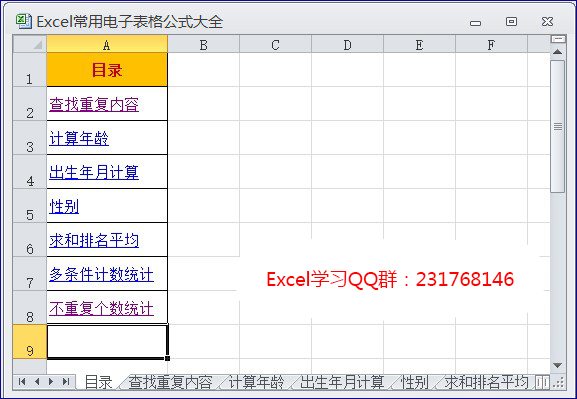
Task: Click the vertical scrollbar up arrow
Action: coord(557,52)
